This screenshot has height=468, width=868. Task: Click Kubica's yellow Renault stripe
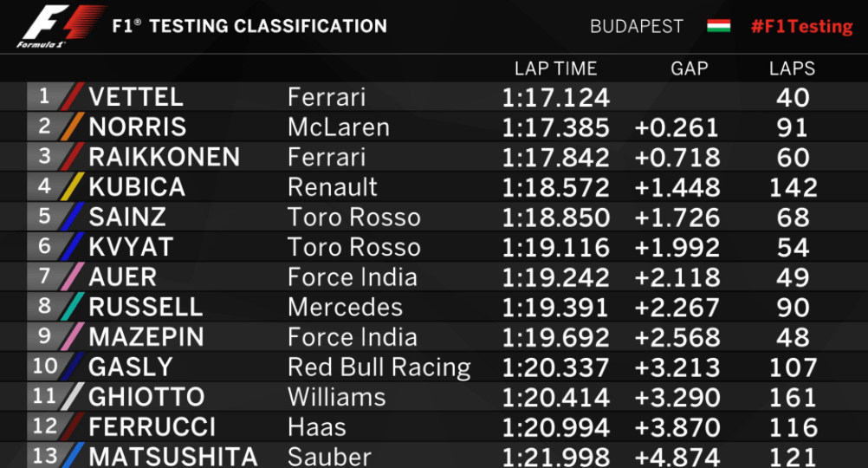pyautogui.click(x=73, y=186)
